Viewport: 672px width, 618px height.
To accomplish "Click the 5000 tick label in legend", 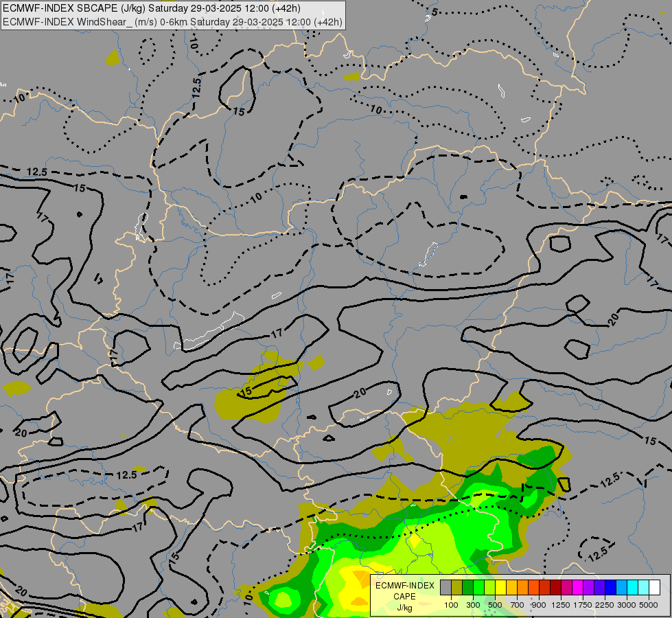I will pos(649,605).
